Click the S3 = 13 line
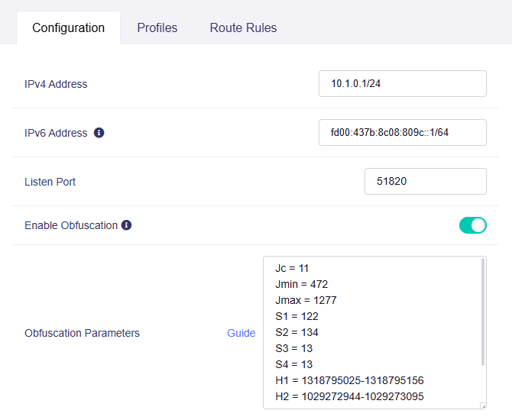512x420 pixels. click(294, 348)
